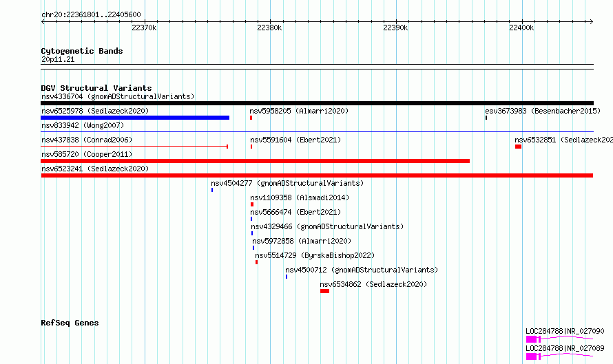Open the nsv6523241 (Sedlazeck2020) label
The height and width of the screenshot is (364, 613).
(95, 169)
